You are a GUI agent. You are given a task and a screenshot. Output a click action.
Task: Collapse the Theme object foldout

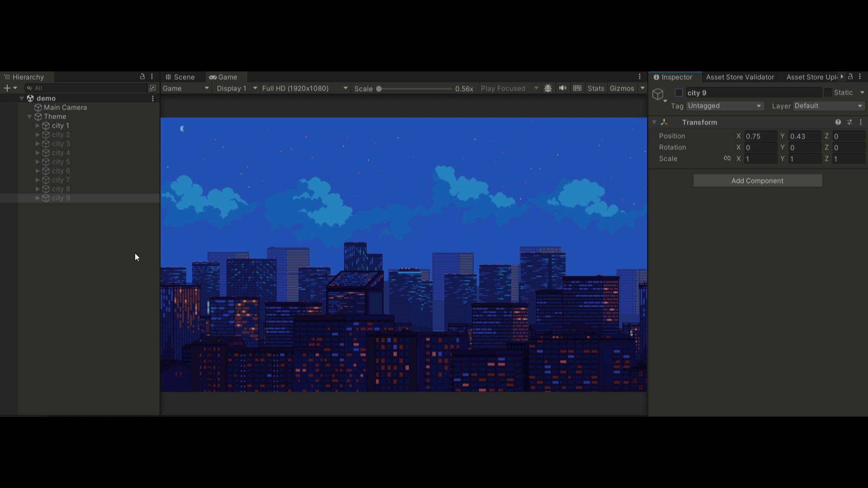coord(29,117)
